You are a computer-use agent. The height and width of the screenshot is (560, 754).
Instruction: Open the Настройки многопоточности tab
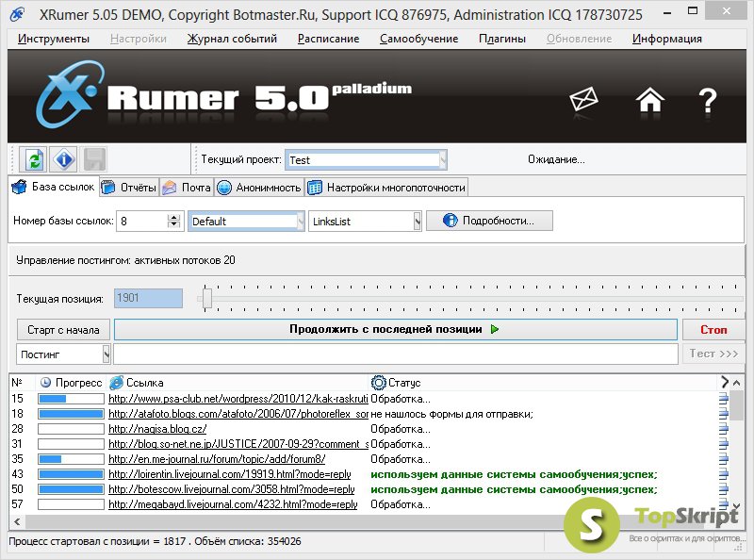click(386, 188)
